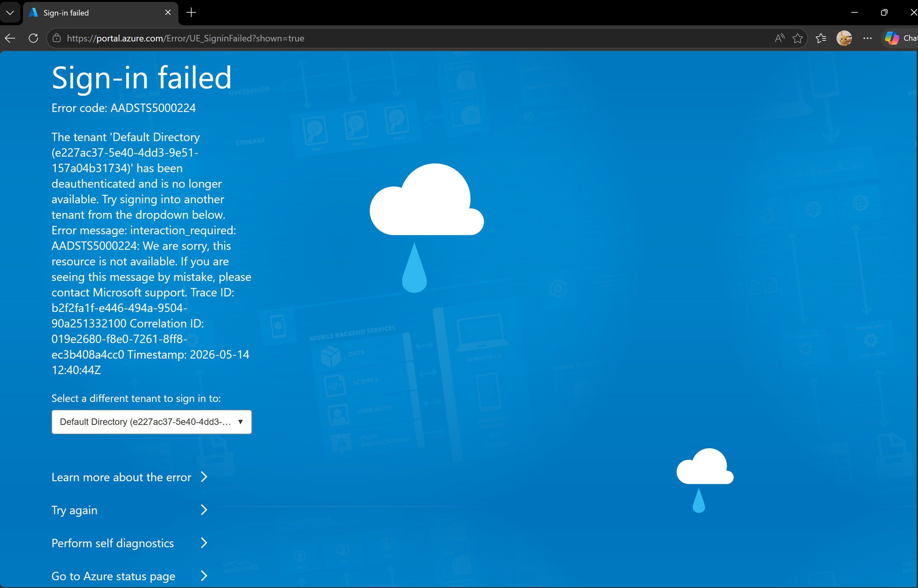Expand the tenant selection dropdown
This screenshot has height=588, width=918.
point(151,422)
